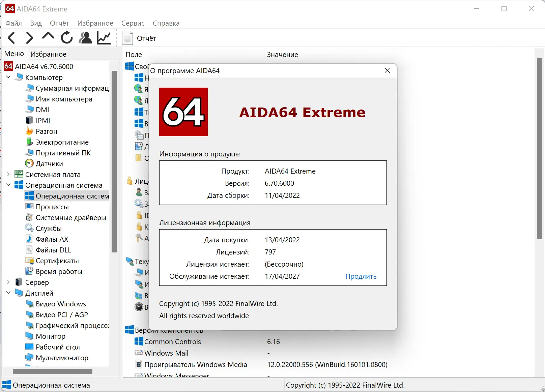Click the gears icon for Службы
This screenshot has height=392, width=545.
point(30,228)
